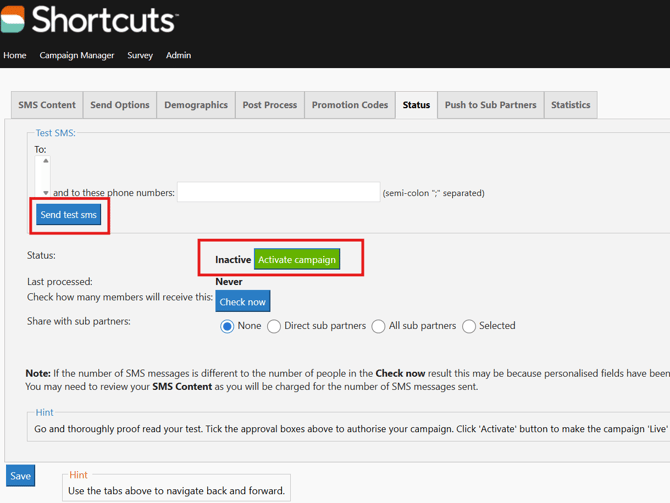Click the green Activate campaign button
The image size is (670, 503).
pyautogui.click(x=297, y=259)
